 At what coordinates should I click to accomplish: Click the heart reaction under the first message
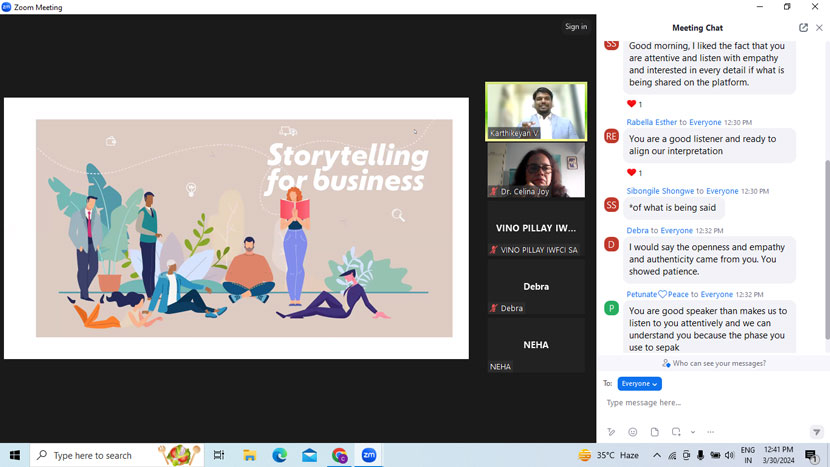click(633, 104)
